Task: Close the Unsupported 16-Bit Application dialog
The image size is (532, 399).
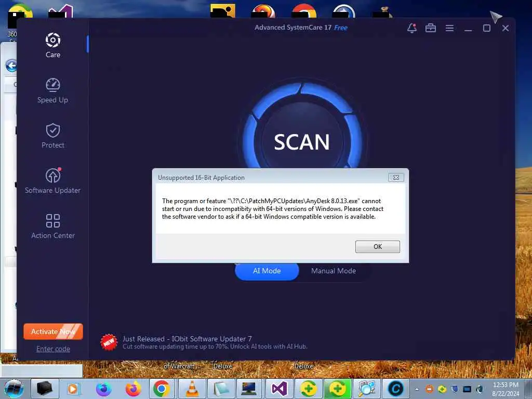Action: (396, 178)
